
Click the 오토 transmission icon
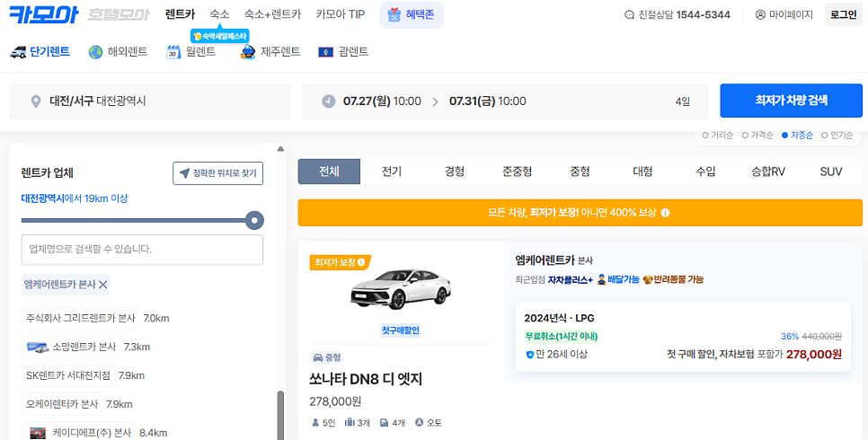click(x=419, y=423)
